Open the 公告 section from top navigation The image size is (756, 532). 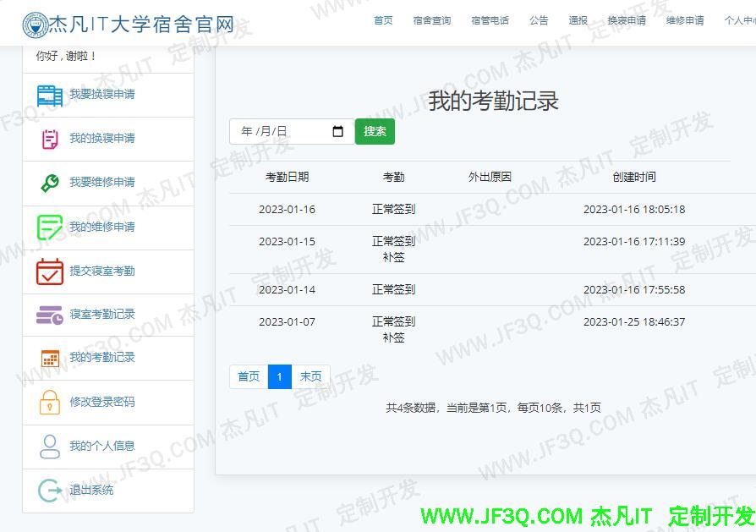pos(539,20)
